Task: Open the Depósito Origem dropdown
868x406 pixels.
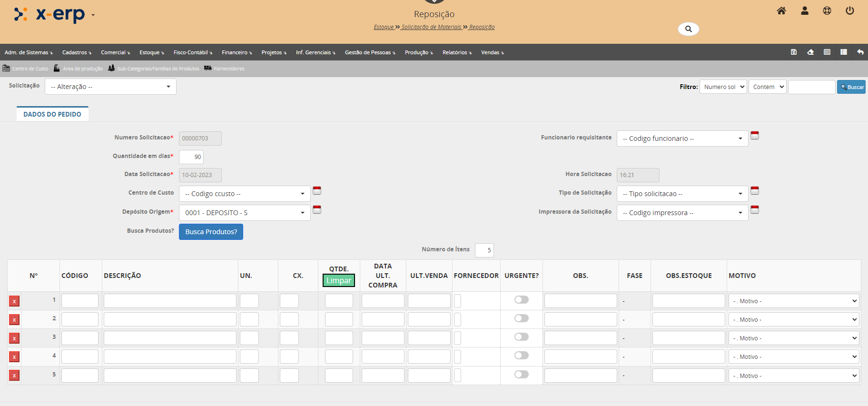Action: click(245, 213)
